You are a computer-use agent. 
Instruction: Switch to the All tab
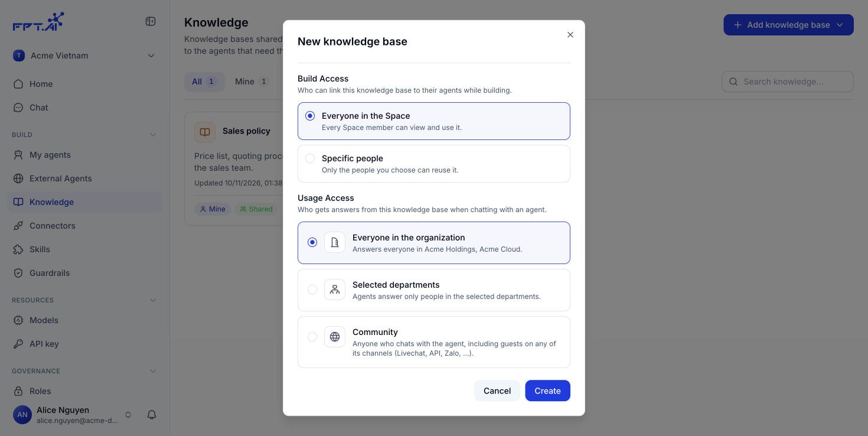tap(204, 82)
